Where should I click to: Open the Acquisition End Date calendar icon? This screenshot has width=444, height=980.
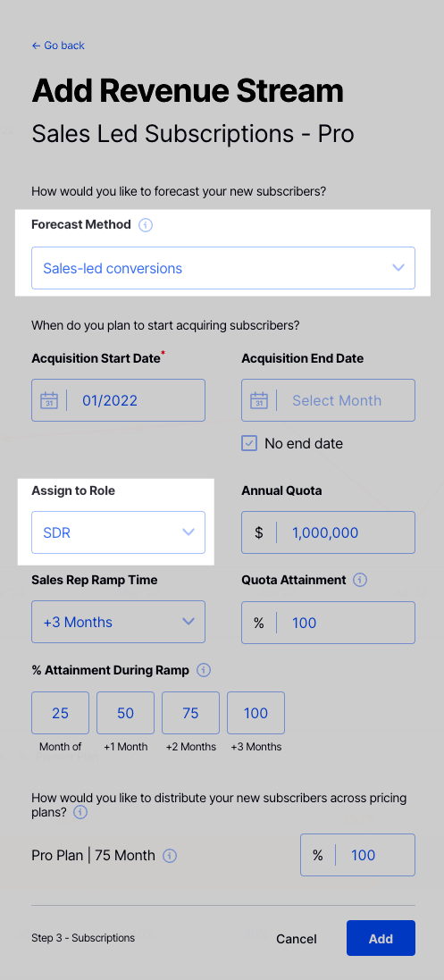coord(259,400)
